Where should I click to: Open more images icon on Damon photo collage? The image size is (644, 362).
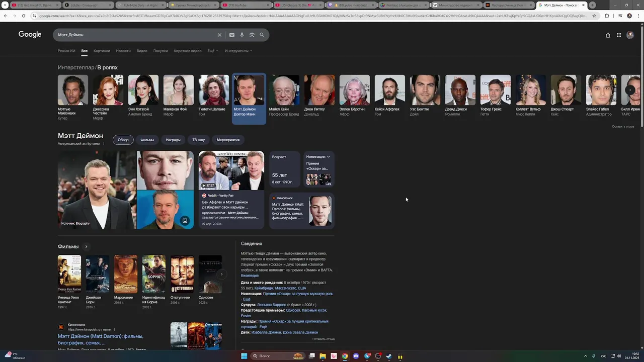click(x=185, y=221)
